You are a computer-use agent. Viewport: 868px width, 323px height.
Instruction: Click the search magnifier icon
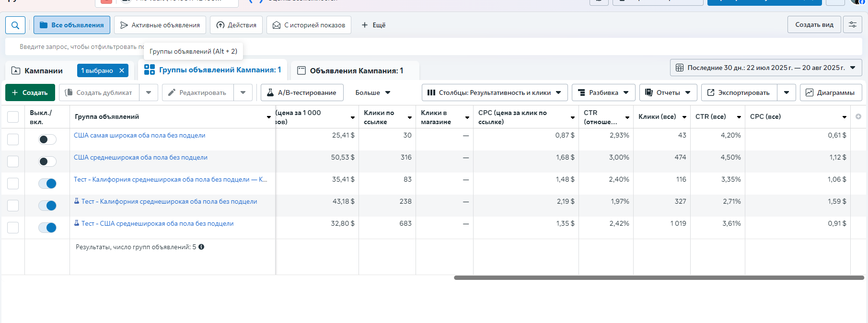[15, 25]
